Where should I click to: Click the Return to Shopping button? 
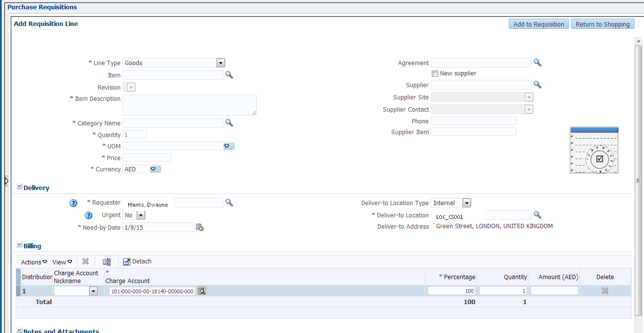click(x=603, y=24)
